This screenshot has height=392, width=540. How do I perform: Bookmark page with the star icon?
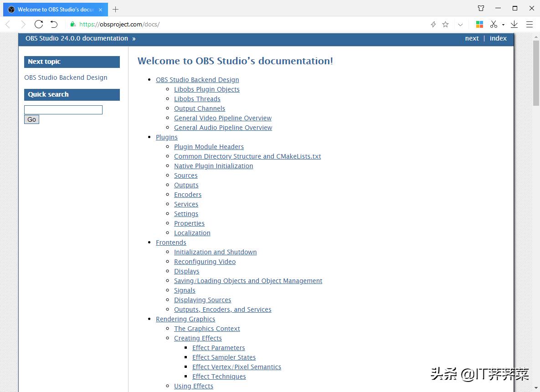click(x=445, y=24)
